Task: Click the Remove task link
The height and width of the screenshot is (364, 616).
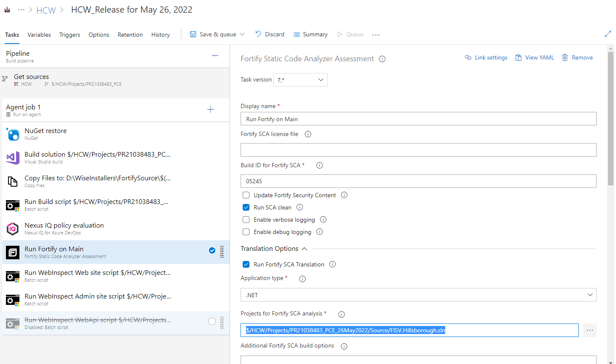Action: click(x=577, y=58)
